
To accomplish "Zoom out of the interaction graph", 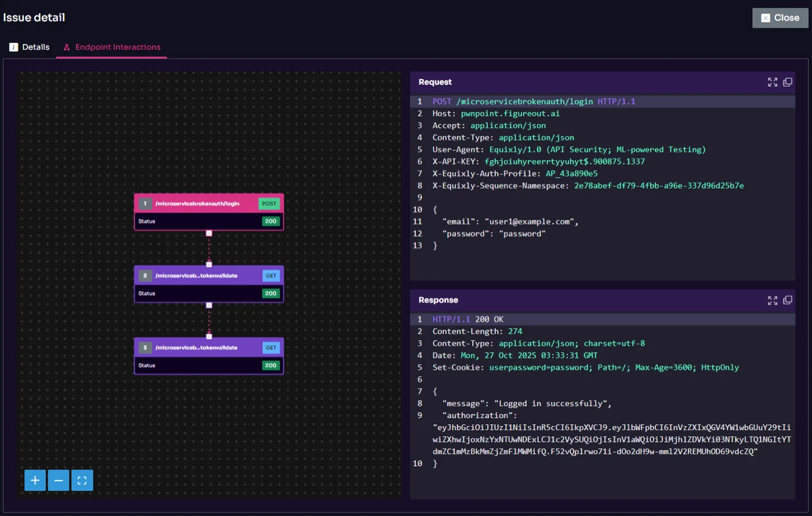I will pos(58,480).
